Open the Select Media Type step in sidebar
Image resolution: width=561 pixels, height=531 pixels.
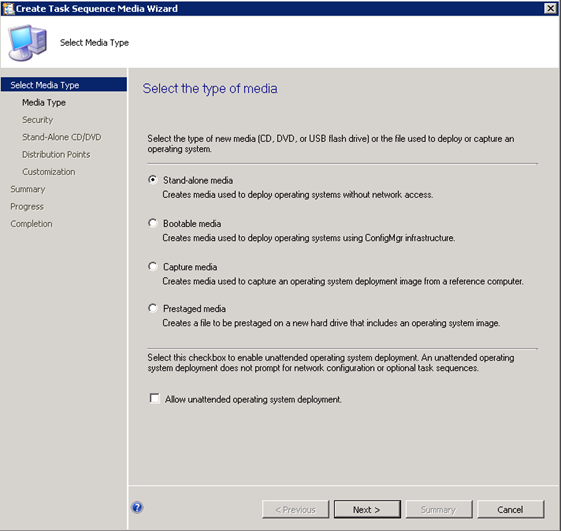pyautogui.click(x=64, y=85)
